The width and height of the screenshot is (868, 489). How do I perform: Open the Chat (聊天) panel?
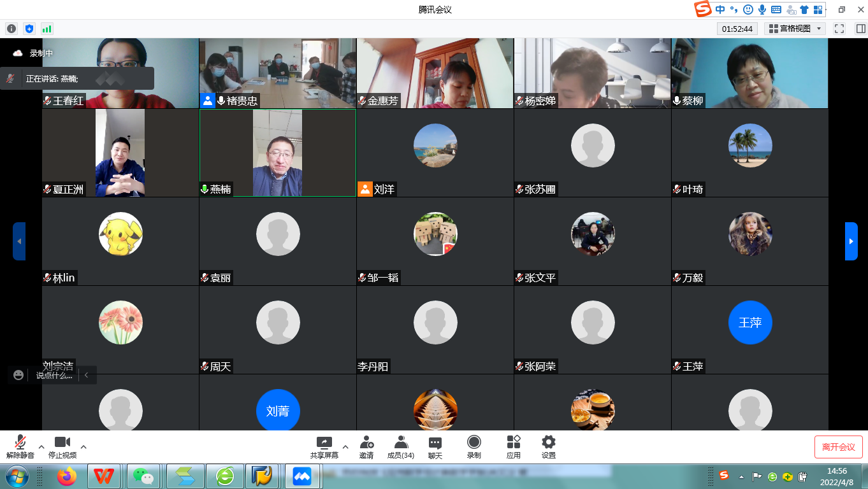coord(435,443)
